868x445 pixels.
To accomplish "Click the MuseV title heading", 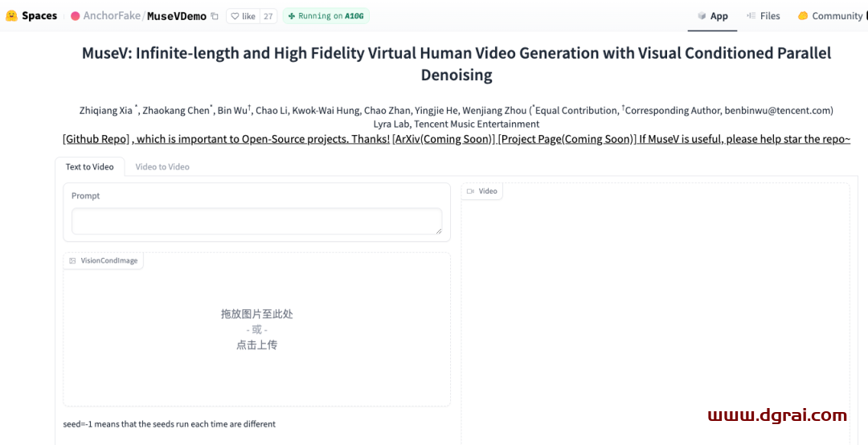I will pyautogui.click(x=457, y=63).
